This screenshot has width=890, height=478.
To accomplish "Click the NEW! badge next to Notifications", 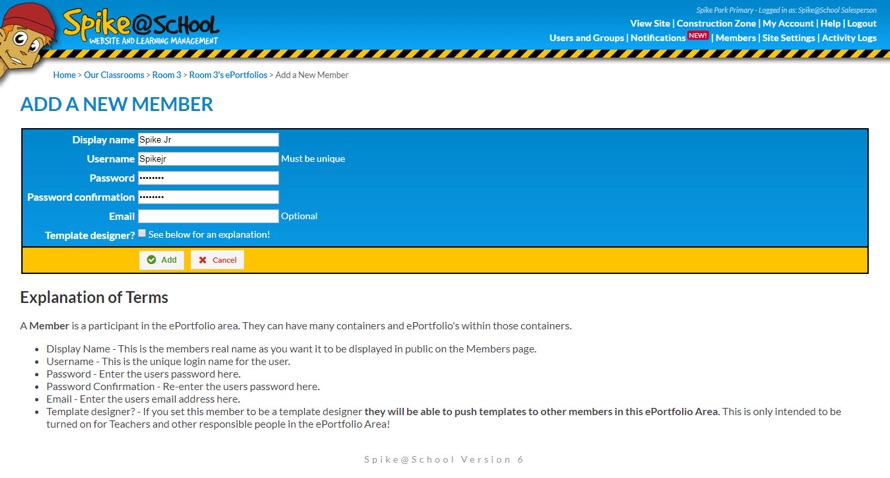I will click(698, 36).
